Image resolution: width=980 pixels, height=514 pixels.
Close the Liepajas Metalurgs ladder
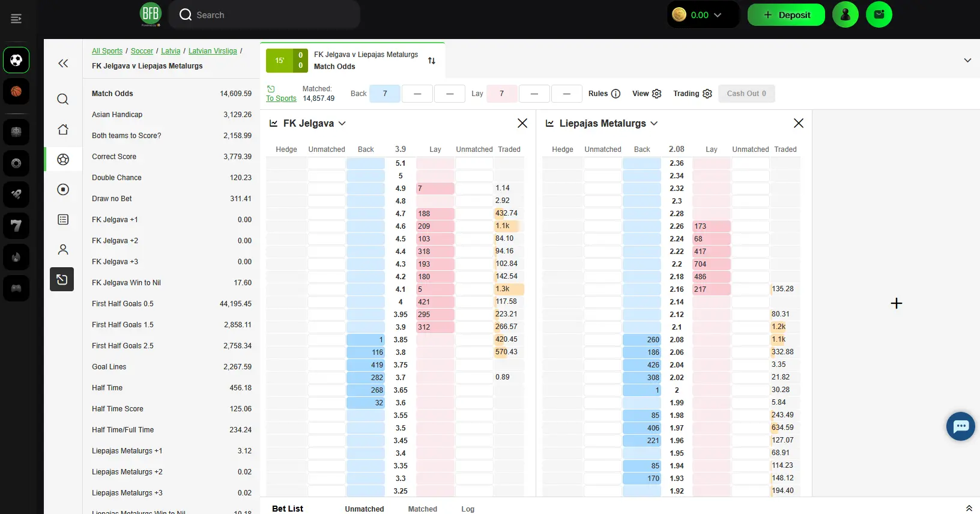click(799, 123)
